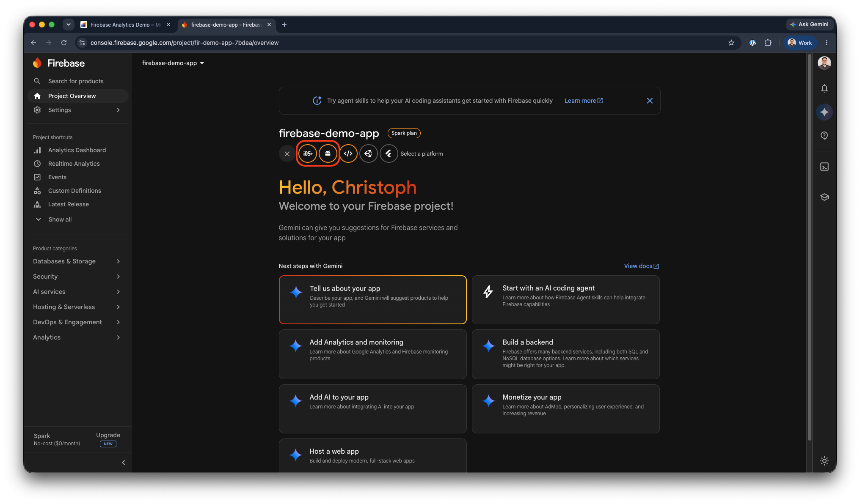The height and width of the screenshot is (504, 860).
Task: Open Analytics Dashboard shortcut
Action: click(x=78, y=150)
